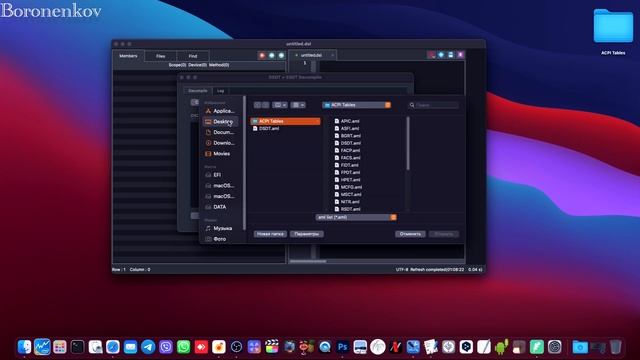Open OBS from the Dock
This screenshot has width=640, height=360.
pyautogui.click(x=236, y=347)
